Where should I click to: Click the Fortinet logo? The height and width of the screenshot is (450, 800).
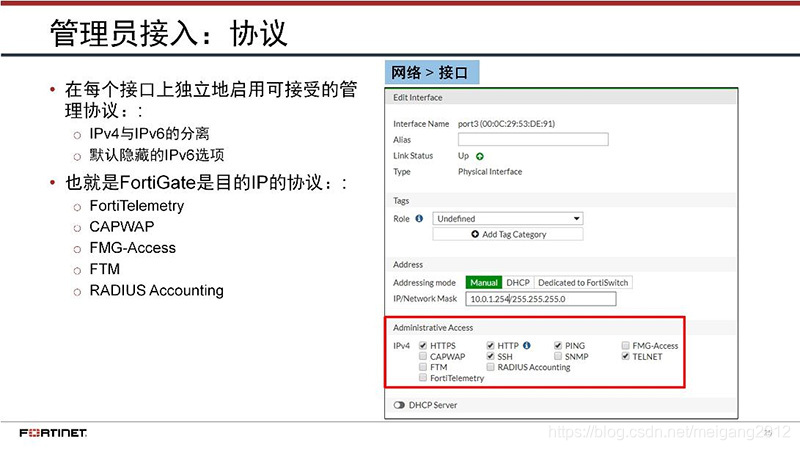(x=53, y=433)
